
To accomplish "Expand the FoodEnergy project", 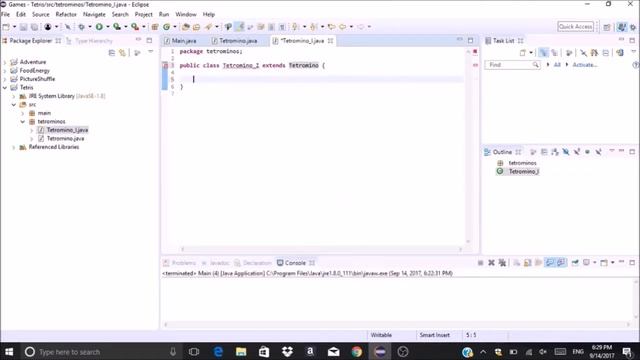I will click(x=5, y=71).
